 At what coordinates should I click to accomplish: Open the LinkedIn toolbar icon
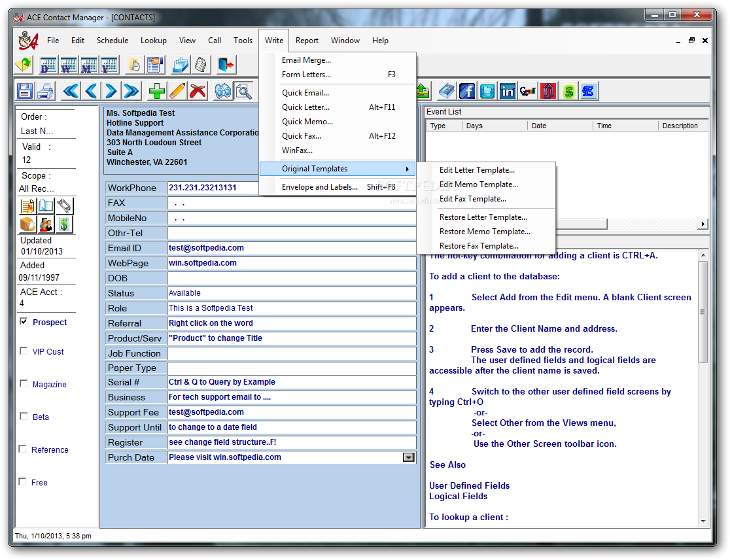pos(508,91)
